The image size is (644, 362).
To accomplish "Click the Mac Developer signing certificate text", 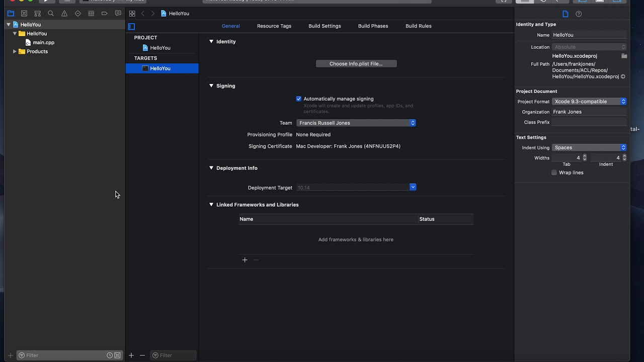I will click(x=348, y=146).
